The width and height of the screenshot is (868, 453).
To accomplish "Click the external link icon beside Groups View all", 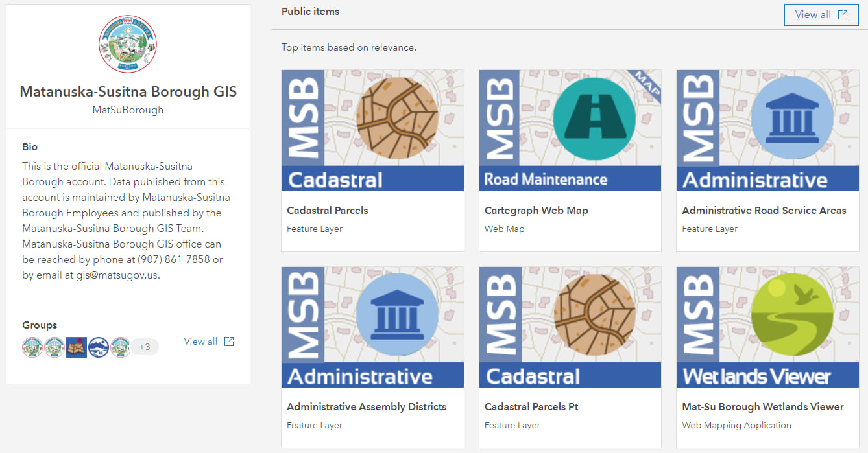I will pos(229,342).
